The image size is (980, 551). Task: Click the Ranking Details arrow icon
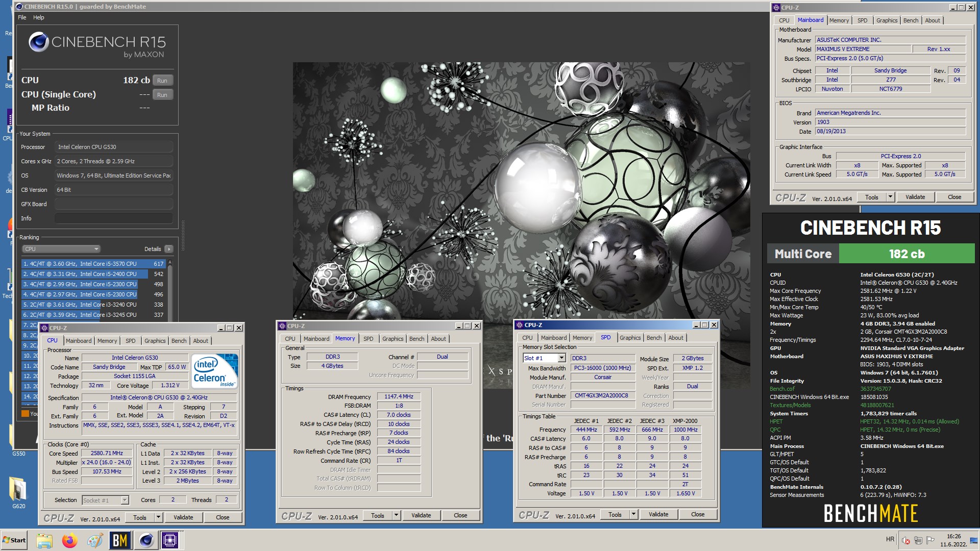(x=169, y=249)
